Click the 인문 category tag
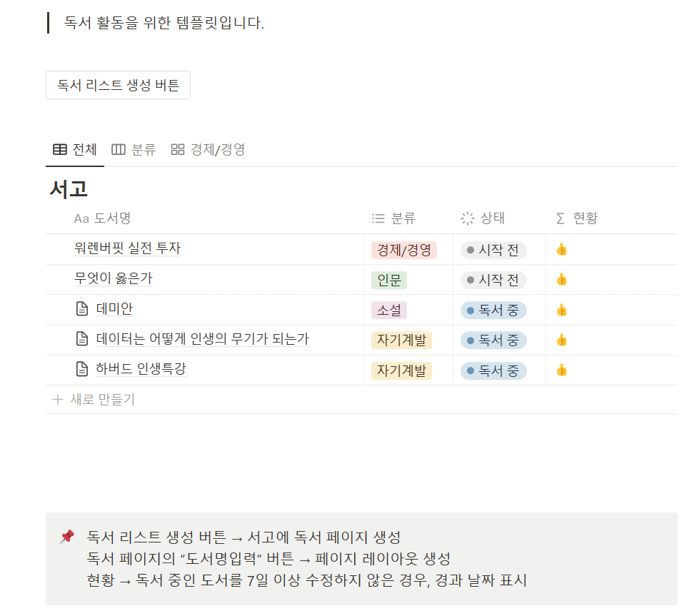This screenshot has height=616, width=694. point(389,280)
